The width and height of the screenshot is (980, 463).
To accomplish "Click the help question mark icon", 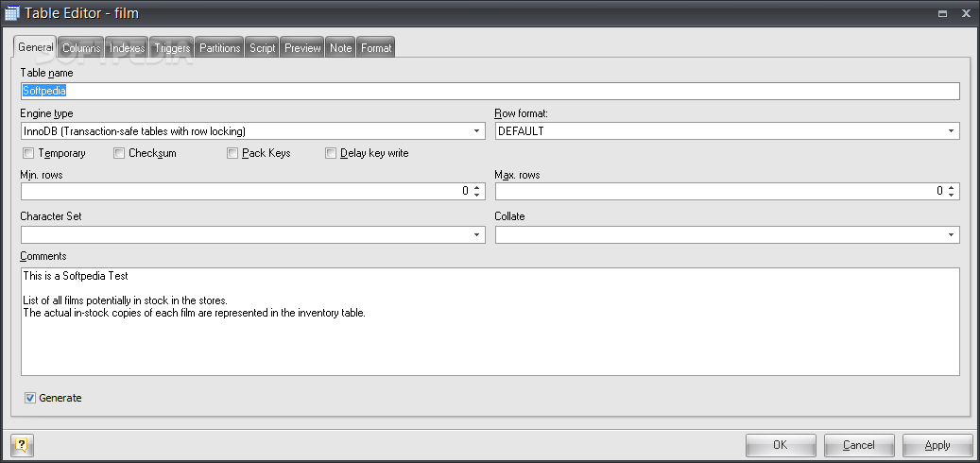I will point(22,445).
